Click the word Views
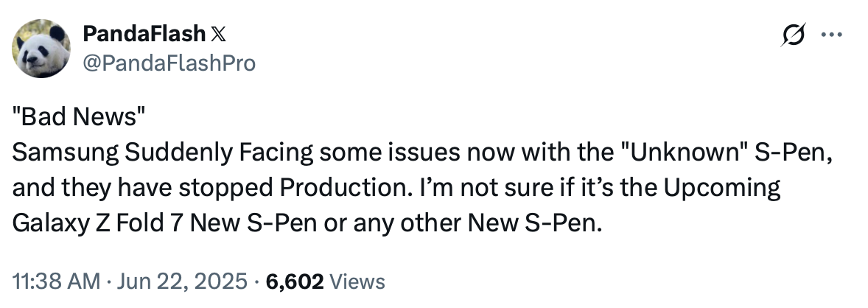This screenshot has width=868, height=308. pos(357,281)
